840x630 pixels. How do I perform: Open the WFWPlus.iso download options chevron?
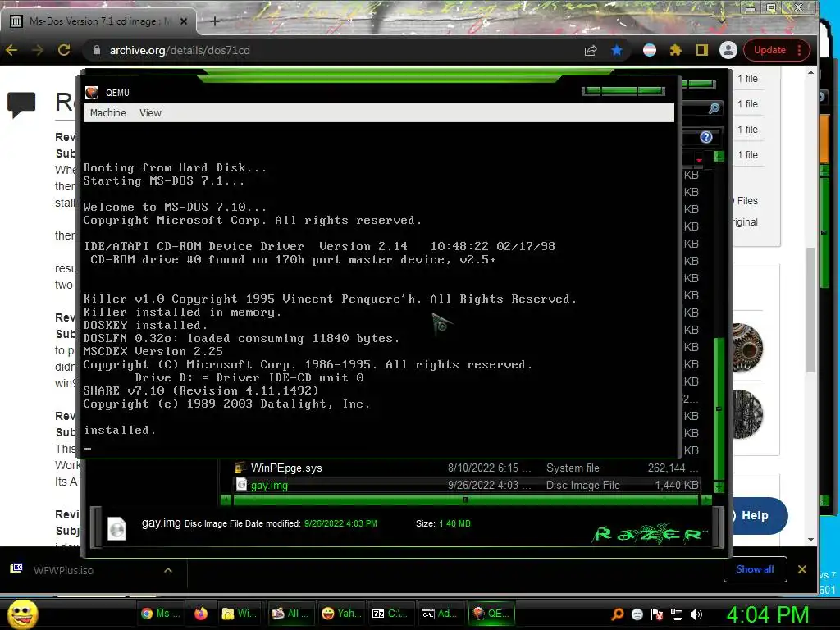[167, 570]
